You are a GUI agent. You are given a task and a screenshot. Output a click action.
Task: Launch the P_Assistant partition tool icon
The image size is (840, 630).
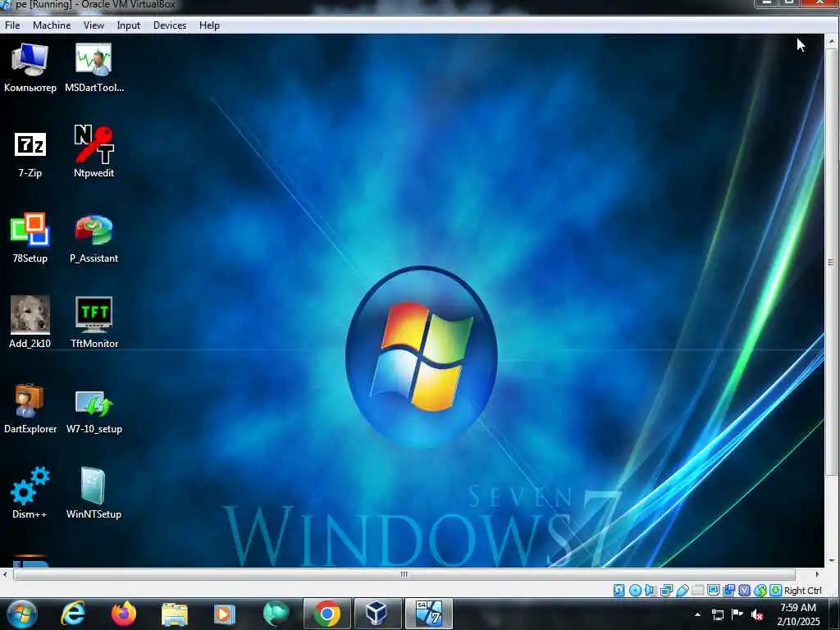(94, 239)
